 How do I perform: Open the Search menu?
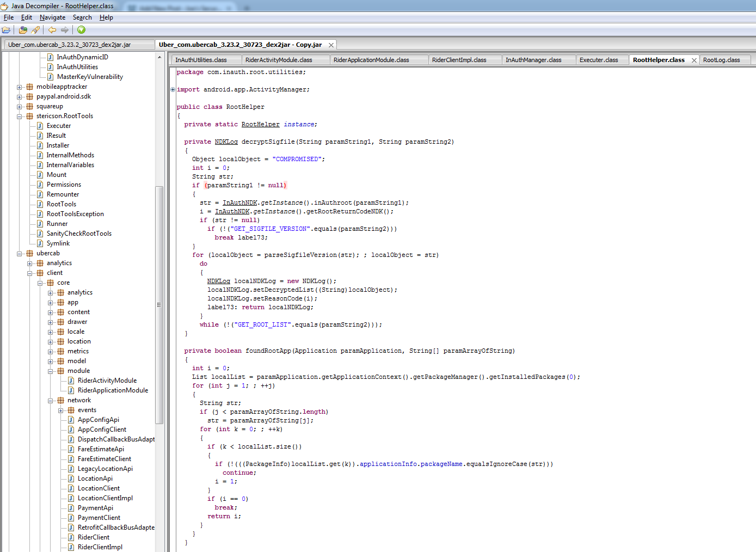click(82, 17)
